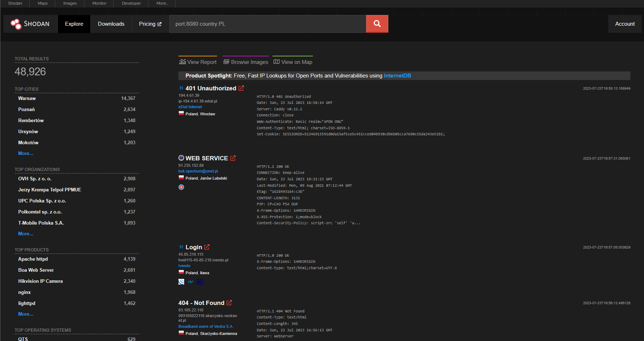
Task: Click the external icon on Pricing
Action: (x=159, y=24)
